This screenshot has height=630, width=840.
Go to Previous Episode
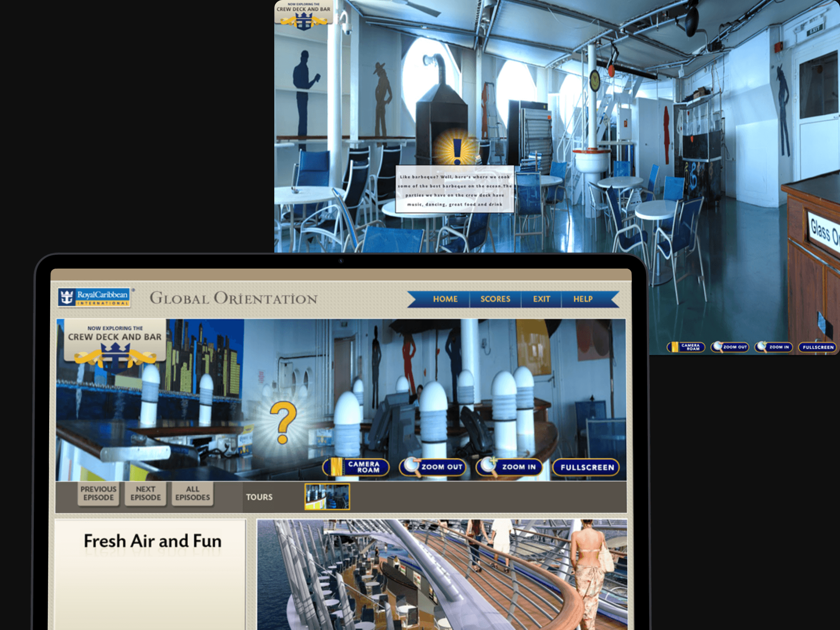[98, 493]
